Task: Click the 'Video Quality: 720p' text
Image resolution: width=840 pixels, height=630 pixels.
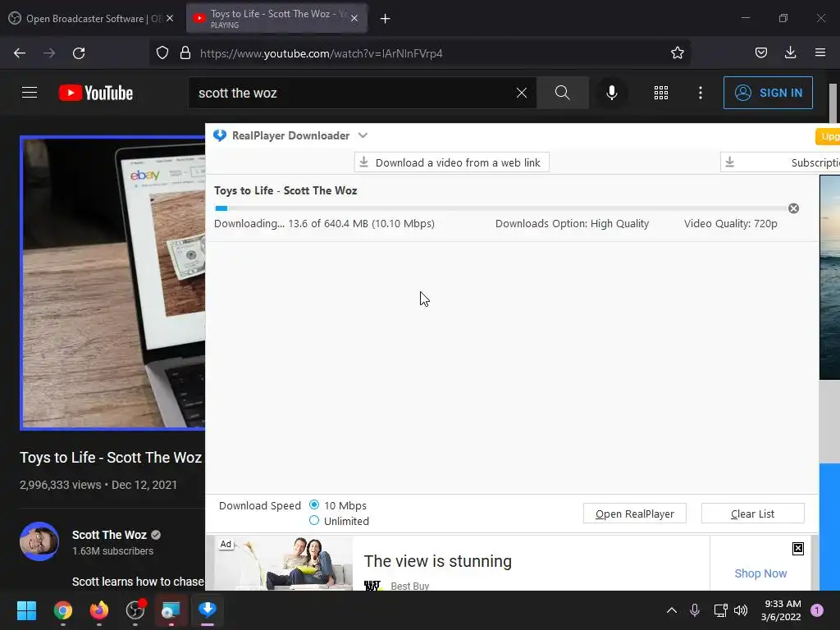Action: [x=730, y=223]
